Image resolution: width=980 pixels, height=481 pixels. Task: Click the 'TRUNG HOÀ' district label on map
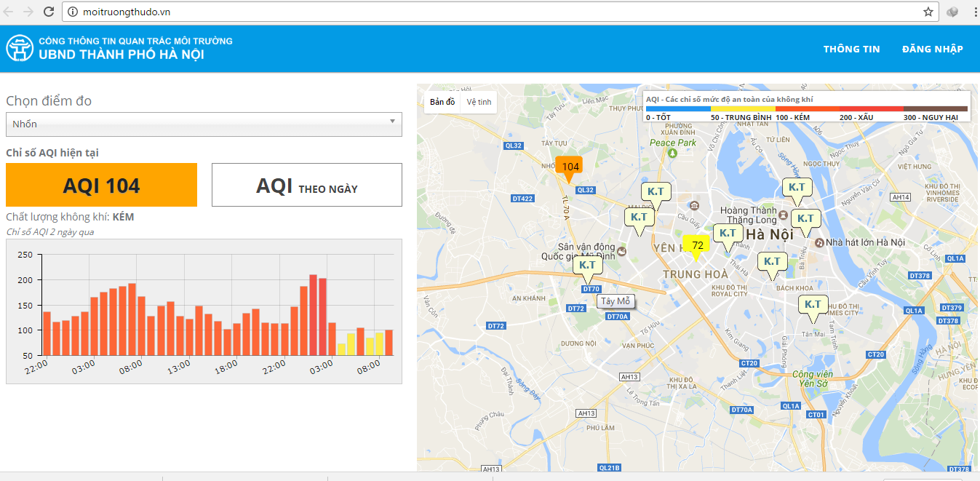[696, 274]
